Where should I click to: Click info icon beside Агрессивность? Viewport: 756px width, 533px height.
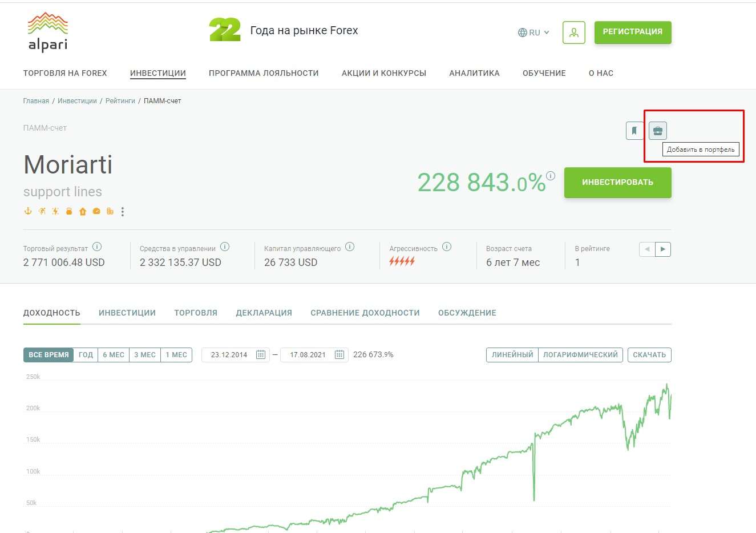tap(447, 247)
